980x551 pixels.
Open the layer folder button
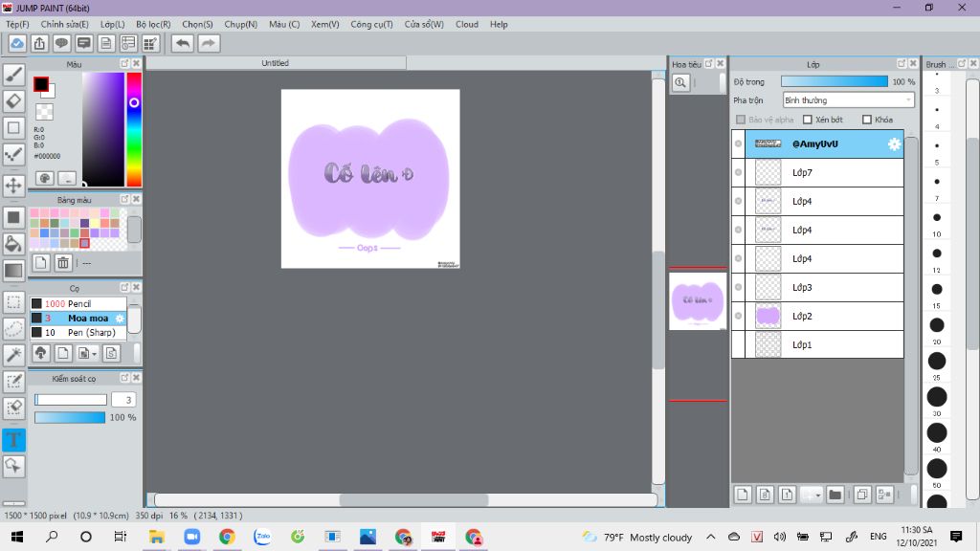[x=835, y=495]
